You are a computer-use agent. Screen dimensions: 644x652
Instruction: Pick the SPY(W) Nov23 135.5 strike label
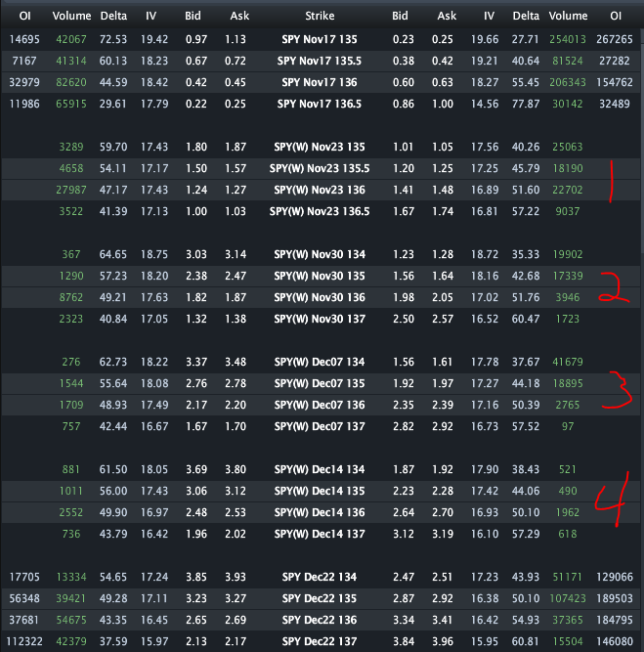[320, 168]
